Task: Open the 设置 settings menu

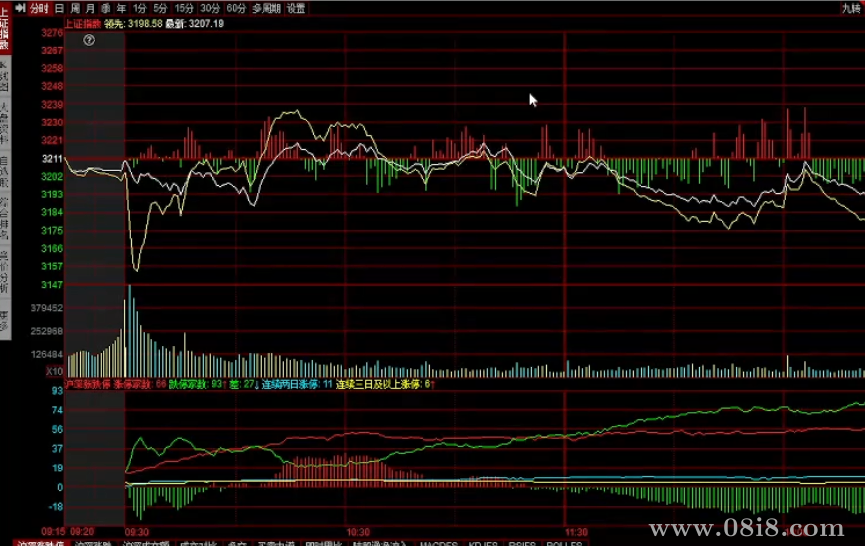Action: [296, 8]
